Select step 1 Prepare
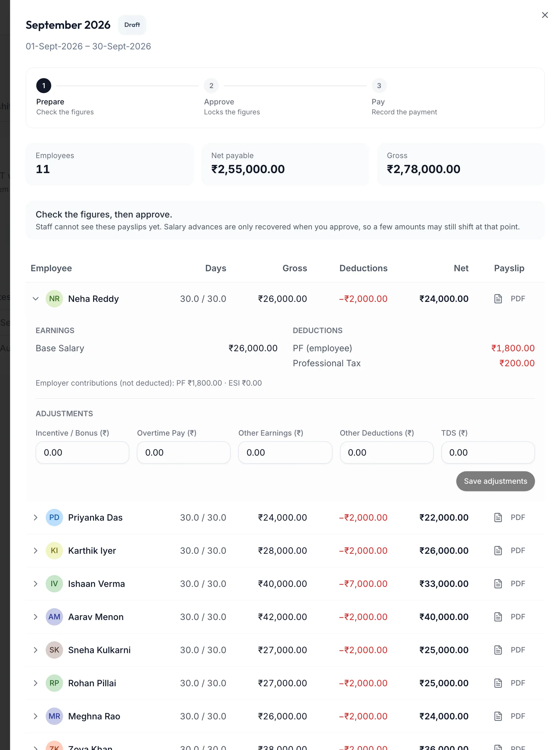The image size is (560, 750). (44, 86)
